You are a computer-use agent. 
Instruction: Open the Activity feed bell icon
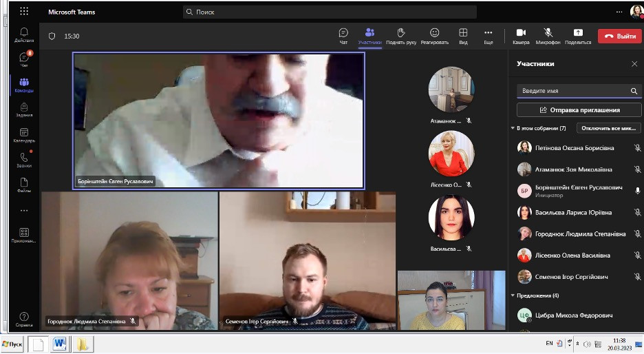pyautogui.click(x=24, y=34)
